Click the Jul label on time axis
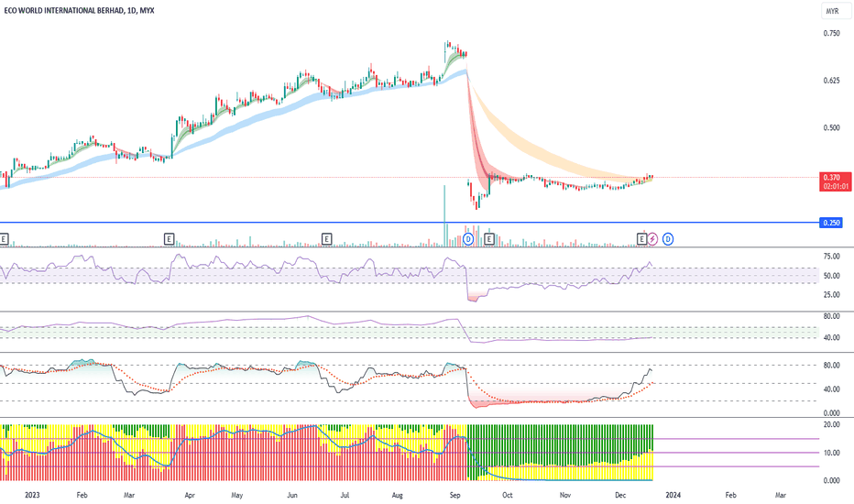Viewport: 854px width, 504px height. coord(345,495)
